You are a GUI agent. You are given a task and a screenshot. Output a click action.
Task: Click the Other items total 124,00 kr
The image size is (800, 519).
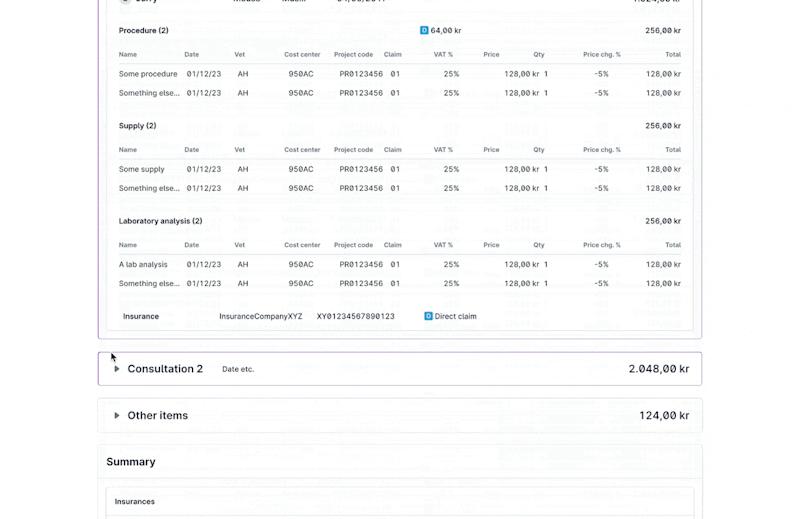pos(664,415)
